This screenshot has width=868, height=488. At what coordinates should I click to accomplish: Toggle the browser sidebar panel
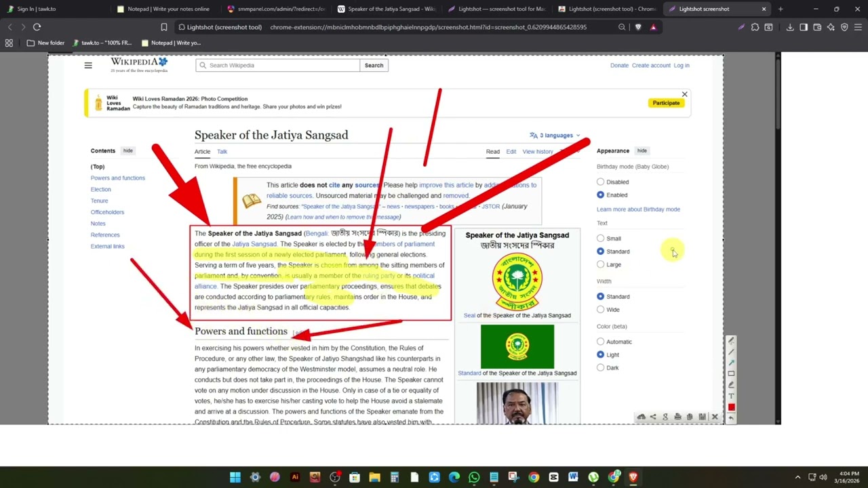click(x=804, y=27)
